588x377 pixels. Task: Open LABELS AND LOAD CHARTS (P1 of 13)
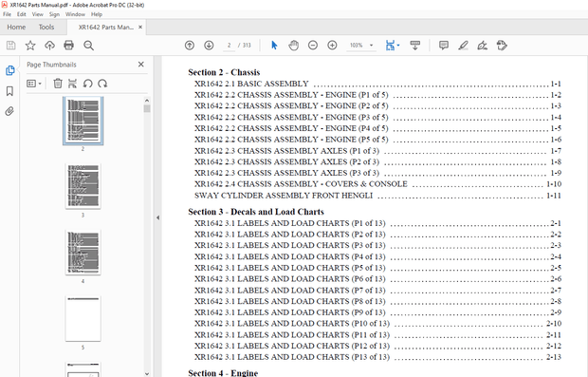[377, 223]
